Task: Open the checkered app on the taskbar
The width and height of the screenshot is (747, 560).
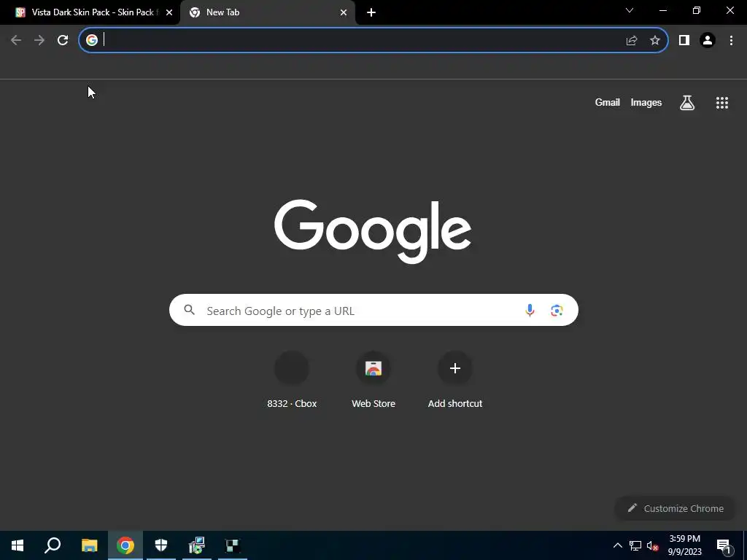Action: pyautogui.click(x=232, y=545)
